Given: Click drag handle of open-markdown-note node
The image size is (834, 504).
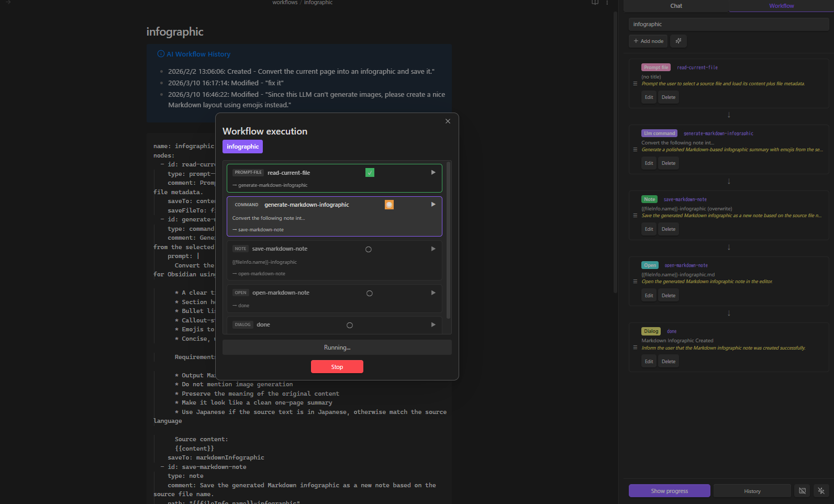Looking at the screenshot, I should [x=635, y=282].
